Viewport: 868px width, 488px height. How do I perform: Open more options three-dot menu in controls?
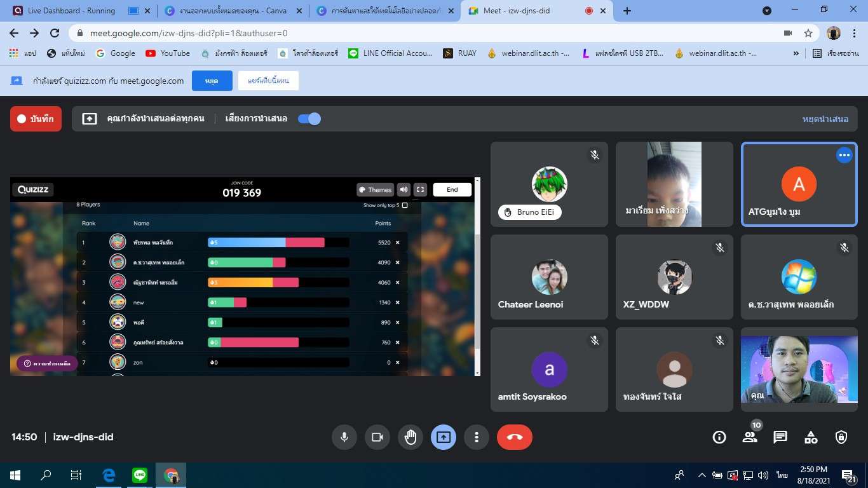(x=476, y=437)
